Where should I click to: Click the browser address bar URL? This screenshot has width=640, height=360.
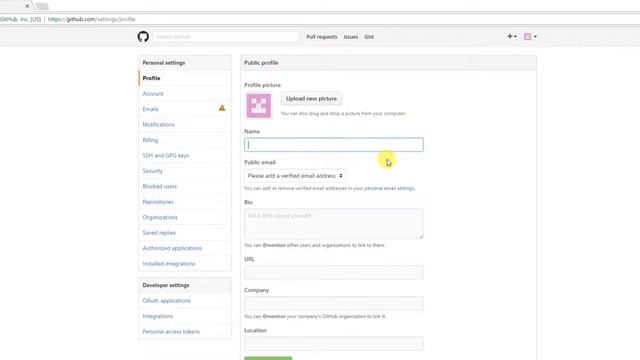coord(92,19)
